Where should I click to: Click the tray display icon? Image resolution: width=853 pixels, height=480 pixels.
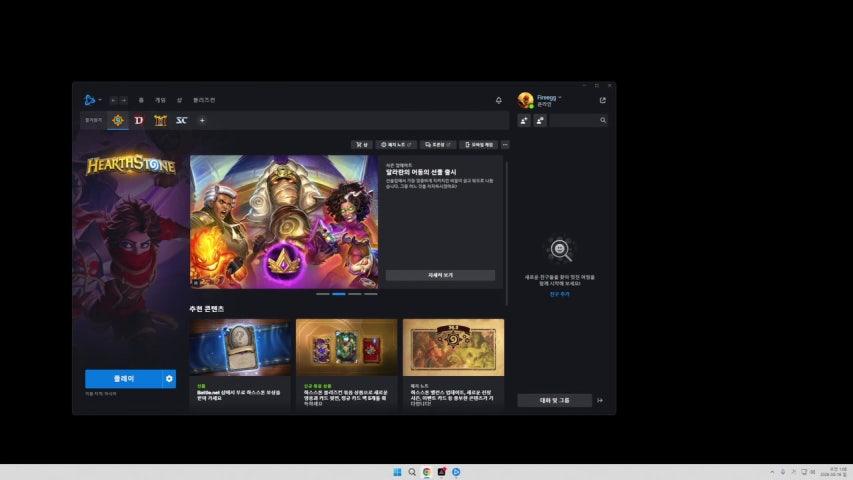pos(803,472)
